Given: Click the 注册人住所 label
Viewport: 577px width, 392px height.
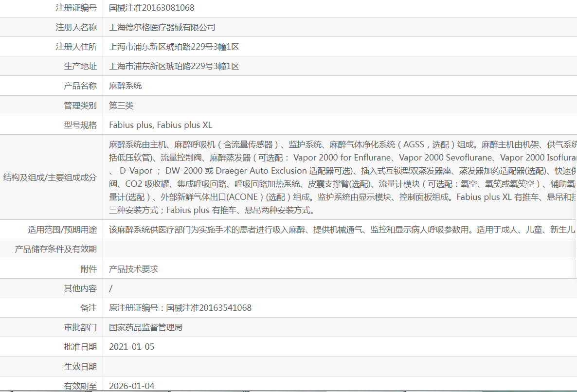Looking at the screenshot, I should (76, 47).
